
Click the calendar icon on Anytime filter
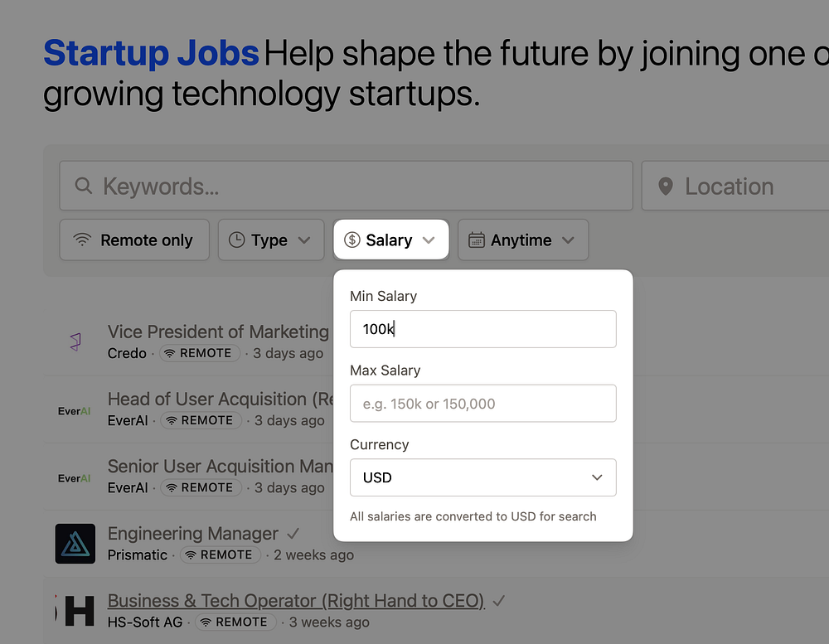(477, 240)
